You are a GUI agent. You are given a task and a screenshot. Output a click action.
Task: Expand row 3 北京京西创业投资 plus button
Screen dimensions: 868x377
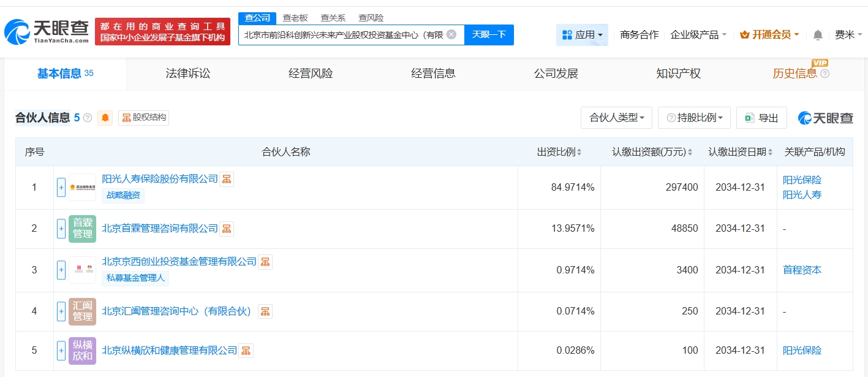(61, 270)
